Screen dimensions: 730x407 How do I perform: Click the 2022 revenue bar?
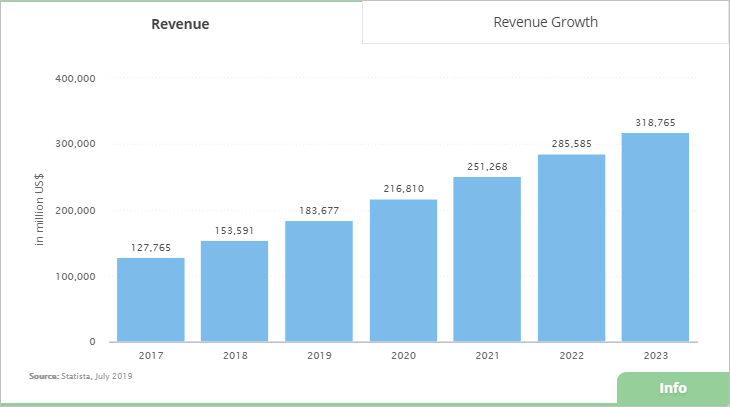[x=571, y=248]
